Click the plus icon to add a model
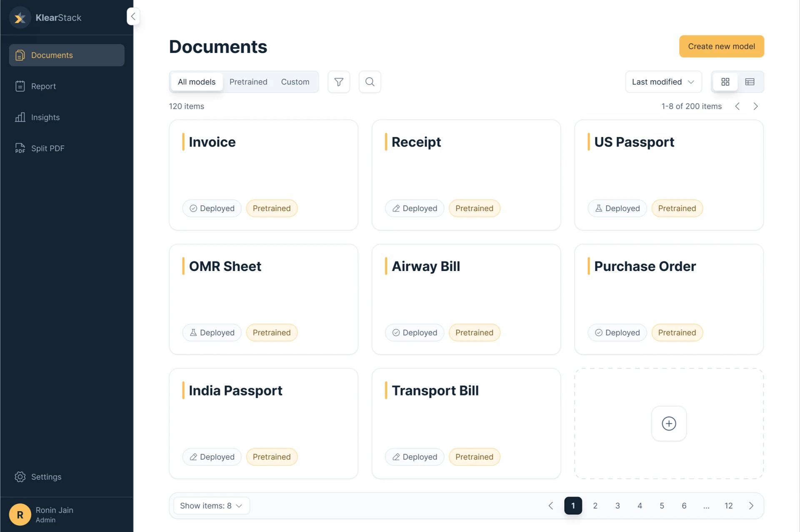This screenshot has height=532, width=800. [x=668, y=423]
